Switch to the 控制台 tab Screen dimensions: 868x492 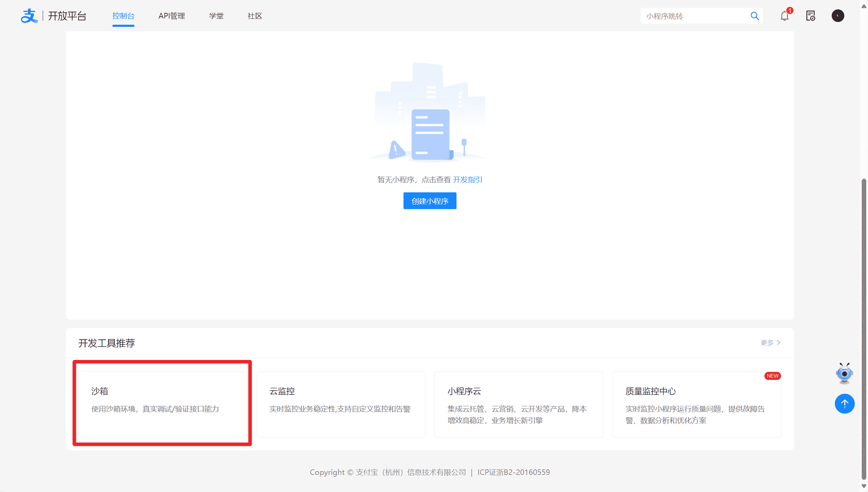[x=123, y=16]
